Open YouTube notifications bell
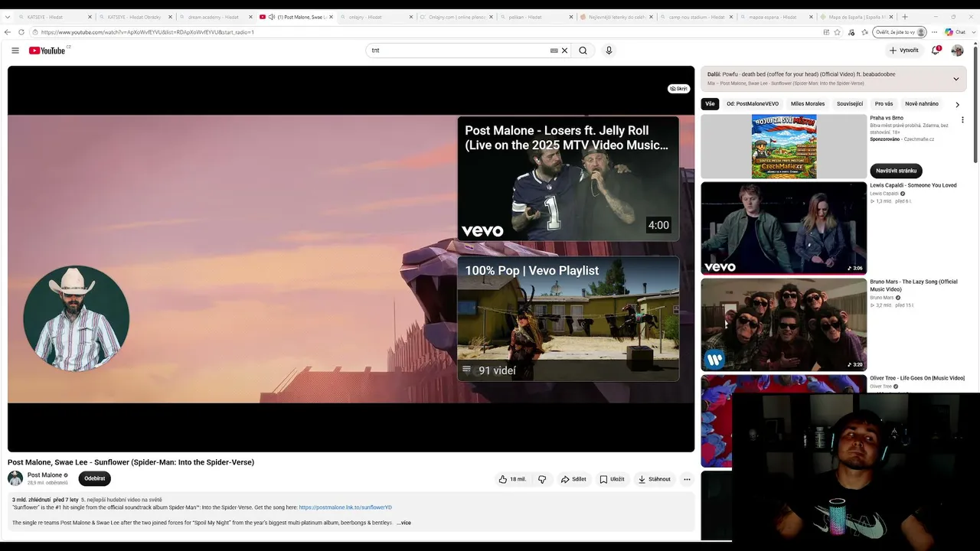 (936, 51)
